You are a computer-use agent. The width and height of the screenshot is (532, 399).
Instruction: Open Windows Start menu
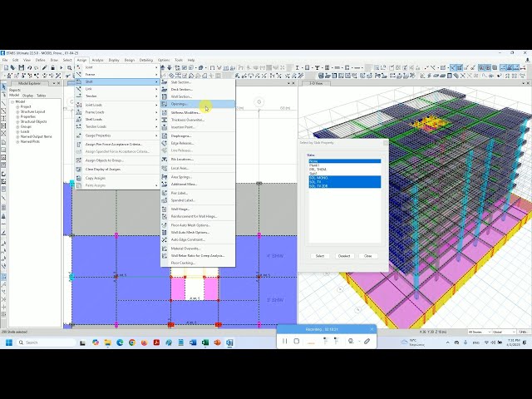point(9,342)
